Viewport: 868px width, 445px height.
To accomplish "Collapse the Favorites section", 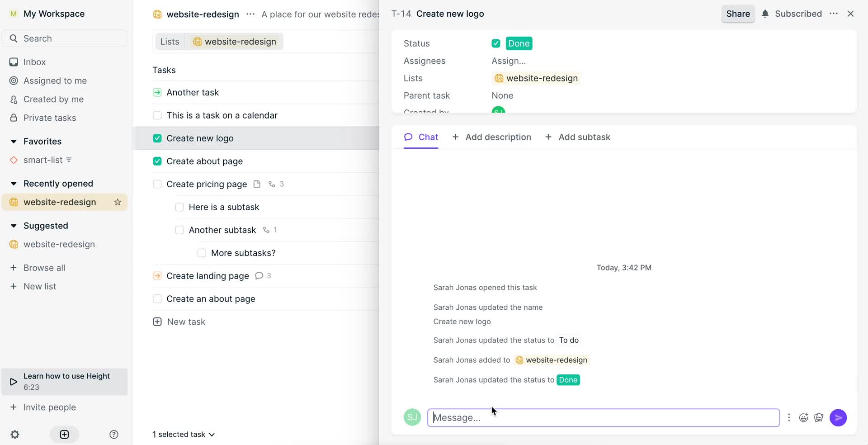I will (x=14, y=142).
